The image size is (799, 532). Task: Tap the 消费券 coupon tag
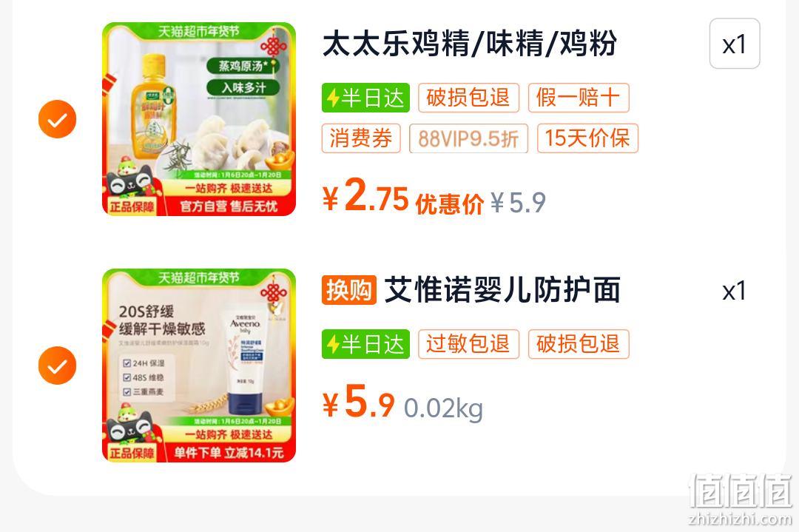pyautogui.click(x=361, y=138)
